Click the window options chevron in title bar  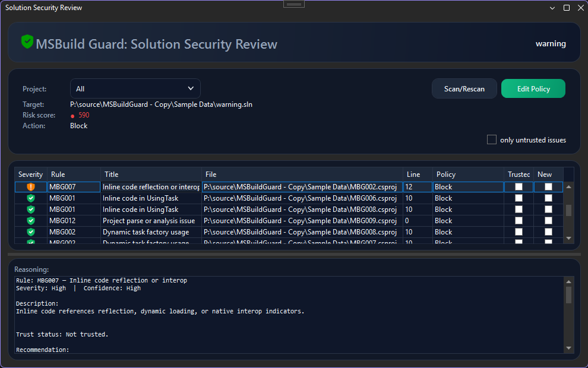coord(552,8)
